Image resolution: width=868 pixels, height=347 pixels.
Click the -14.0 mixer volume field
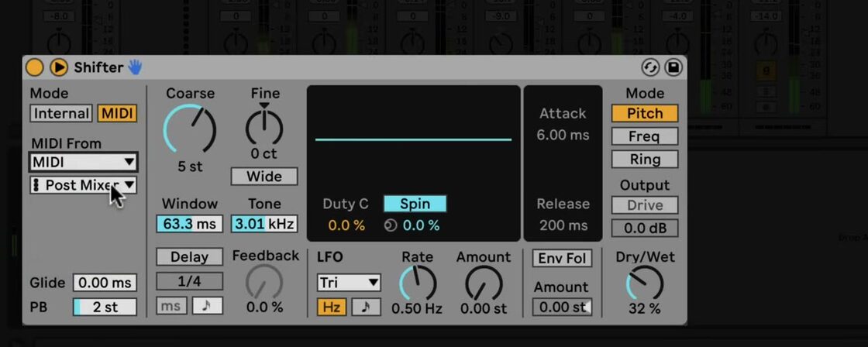766,16
